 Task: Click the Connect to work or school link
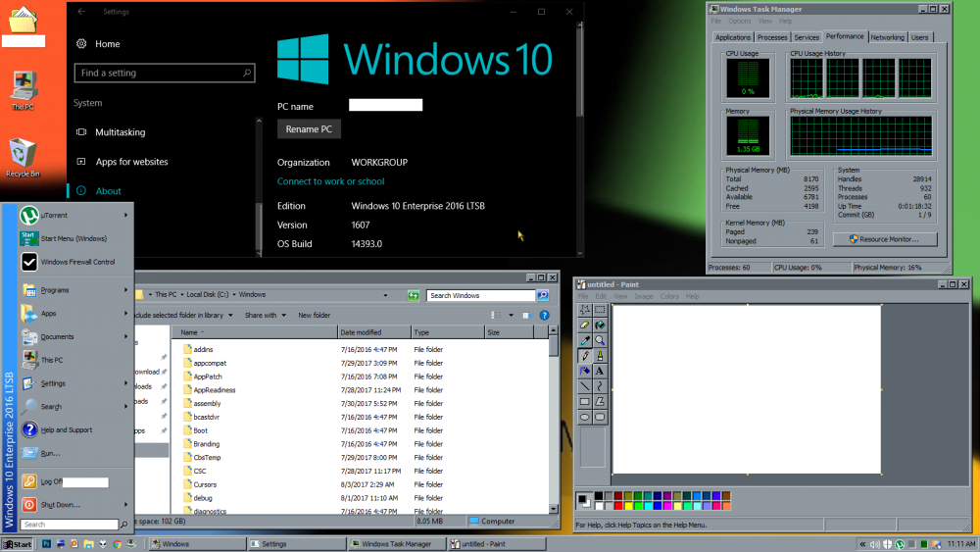[x=330, y=181]
